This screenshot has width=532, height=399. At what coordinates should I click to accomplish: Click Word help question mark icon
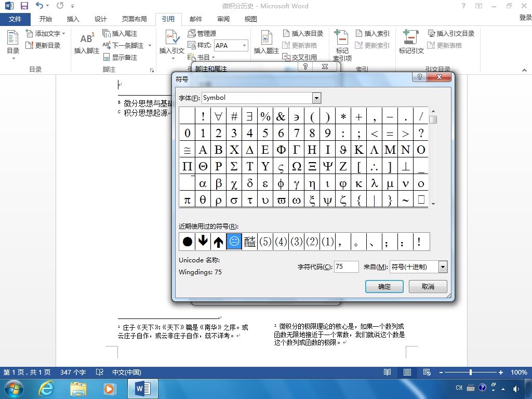click(x=463, y=5)
